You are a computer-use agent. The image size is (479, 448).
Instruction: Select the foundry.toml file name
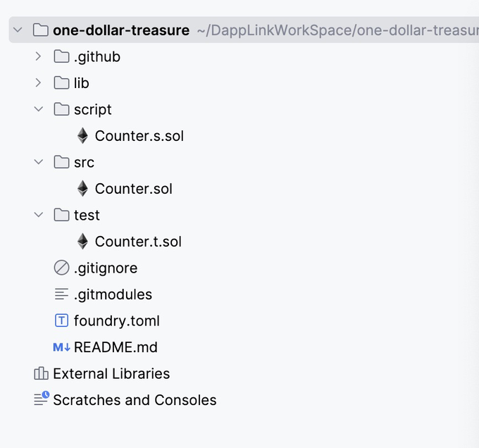click(117, 321)
